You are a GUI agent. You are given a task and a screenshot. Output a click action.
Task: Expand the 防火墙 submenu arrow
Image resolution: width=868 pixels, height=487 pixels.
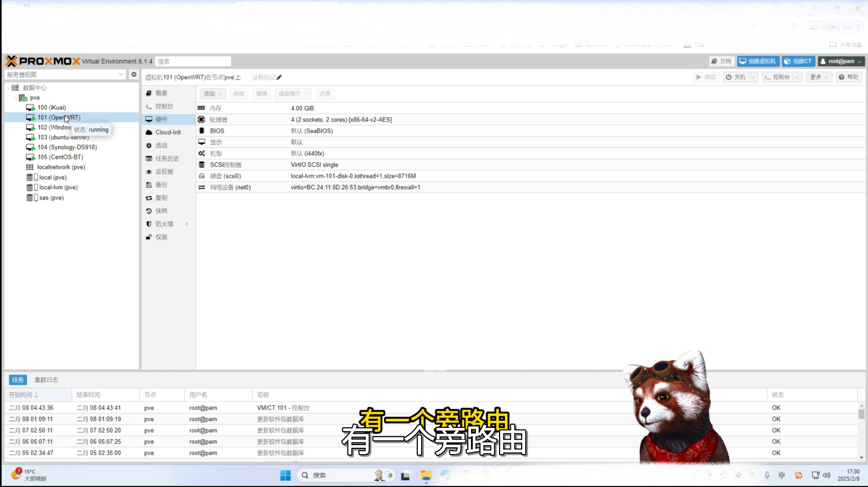187,224
